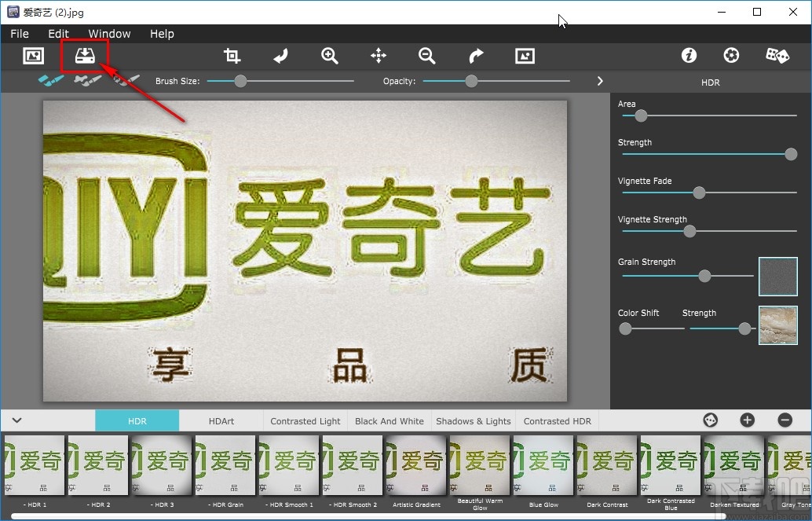Open Shadows & Lights tab
This screenshot has width=812, height=521.
pos(474,421)
